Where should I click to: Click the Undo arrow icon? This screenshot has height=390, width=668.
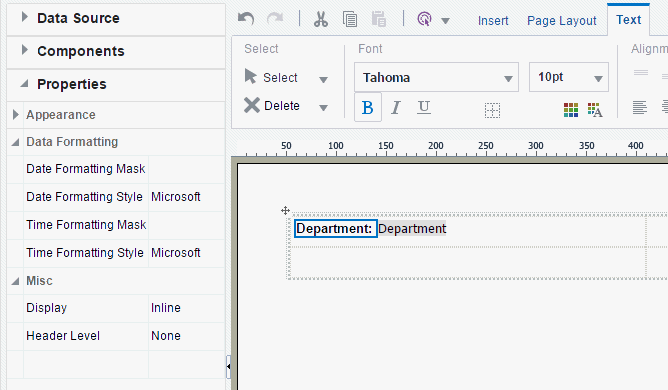(246, 19)
